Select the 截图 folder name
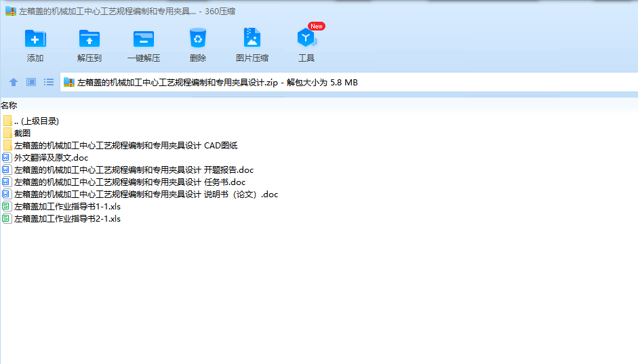Image resolution: width=638 pixels, height=364 pixels. pos(22,133)
